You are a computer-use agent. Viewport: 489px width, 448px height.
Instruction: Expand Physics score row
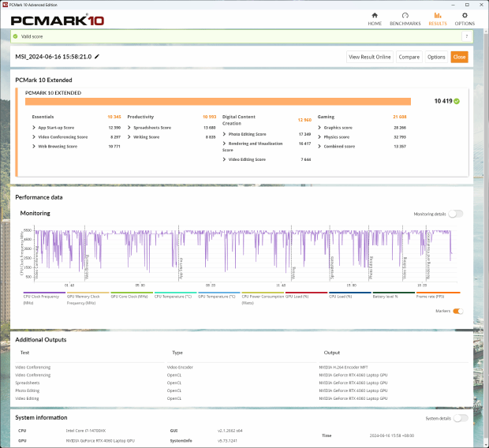click(319, 136)
